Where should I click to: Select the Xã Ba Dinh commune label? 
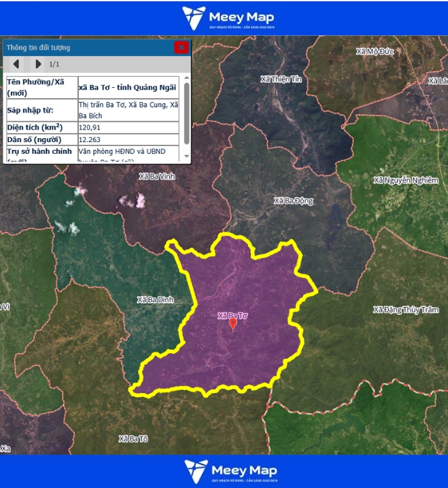pyautogui.click(x=155, y=299)
